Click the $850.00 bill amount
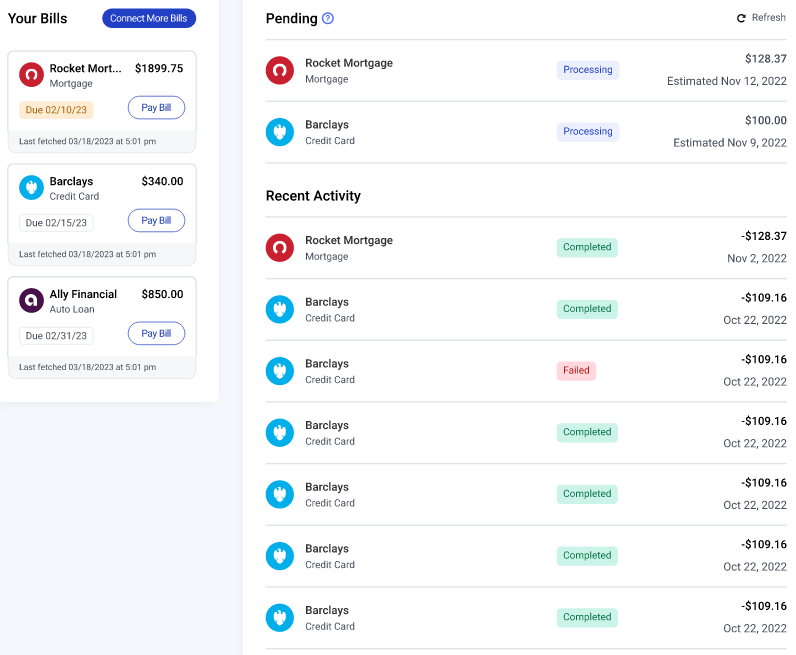Viewport: 796px width, 655px height. [x=162, y=294]
